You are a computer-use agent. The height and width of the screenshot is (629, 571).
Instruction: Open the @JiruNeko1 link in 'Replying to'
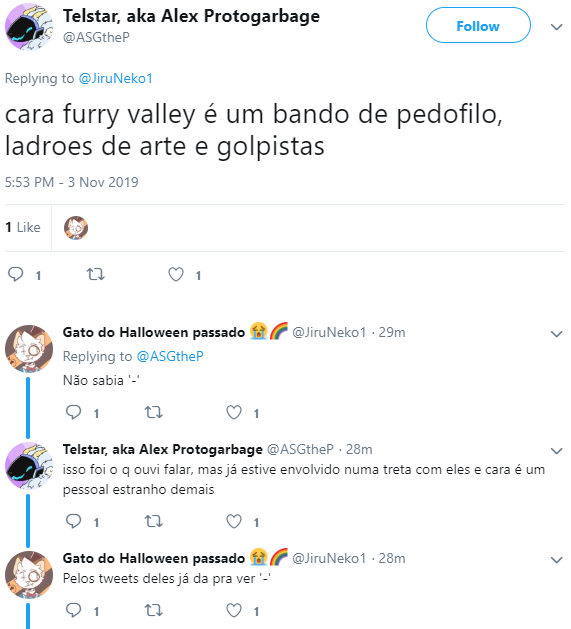click(116, 78)
